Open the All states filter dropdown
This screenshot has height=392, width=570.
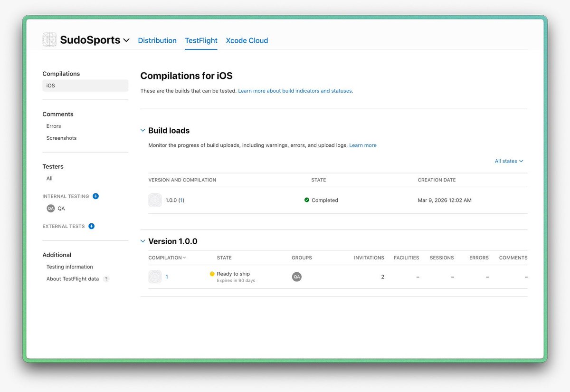tap(509, 161)
